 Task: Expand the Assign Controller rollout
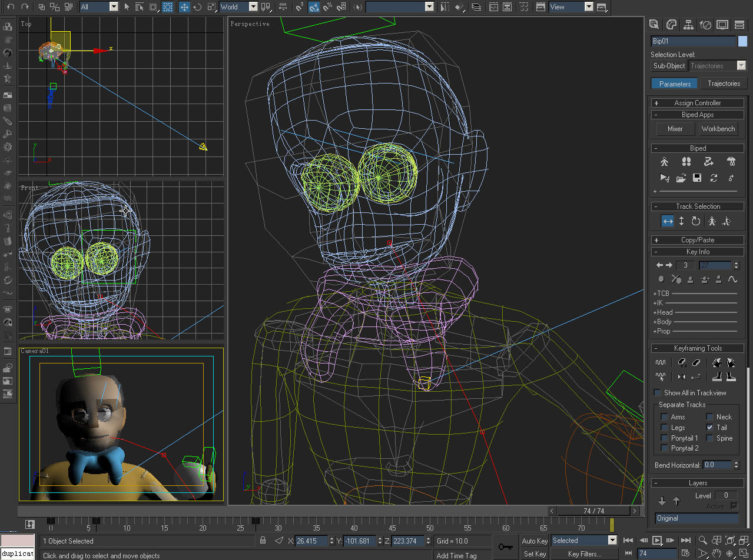tap(698, 103)
